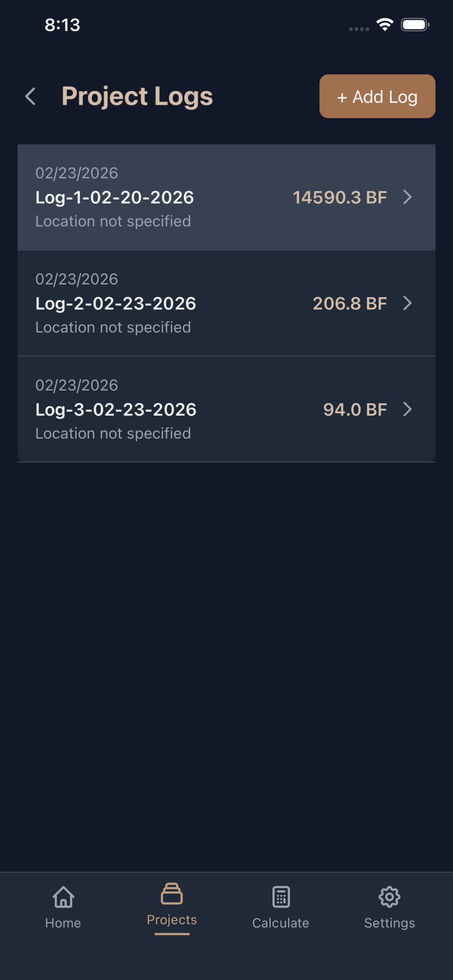Tap the 14590.3 BF volume value
The image size is (453, 980).
pos(340,198)
